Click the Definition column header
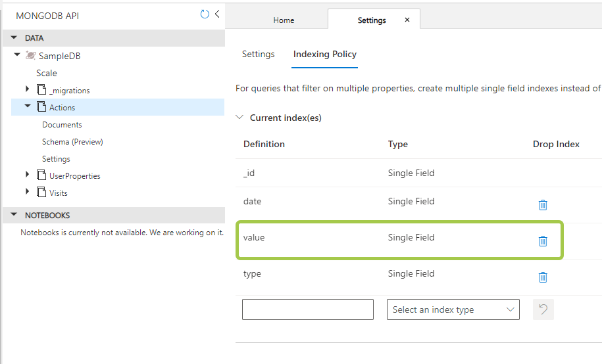 [x=264, y=144]
